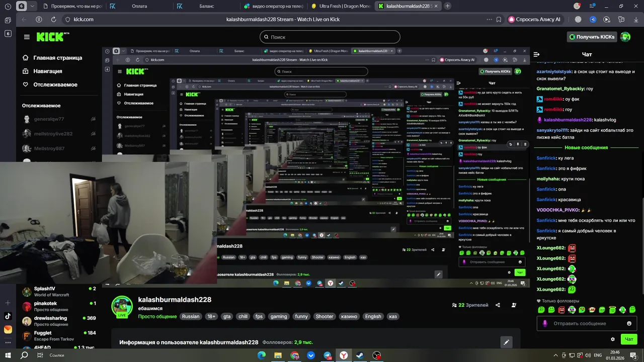Open Отслеживаемое in the sidebar
Viewport: 644px width, 362px height.
pos(50,84)
